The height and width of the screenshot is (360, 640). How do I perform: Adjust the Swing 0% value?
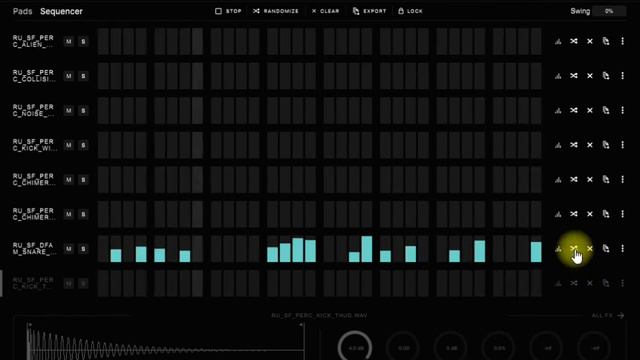coord(609,11)
